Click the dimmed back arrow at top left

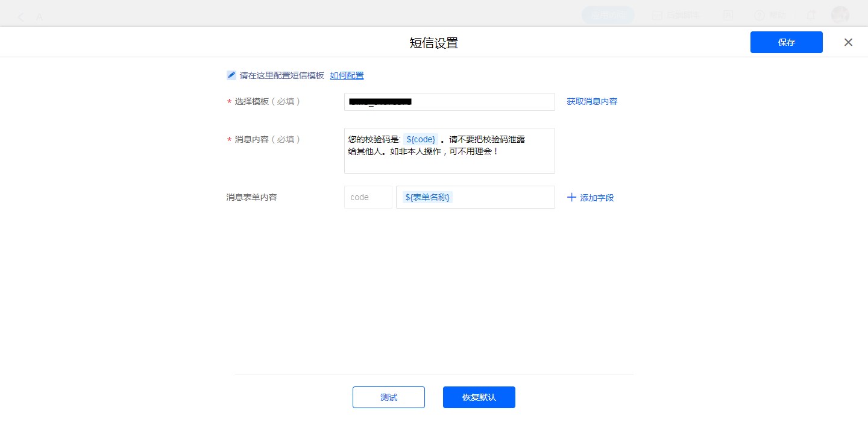21,17
